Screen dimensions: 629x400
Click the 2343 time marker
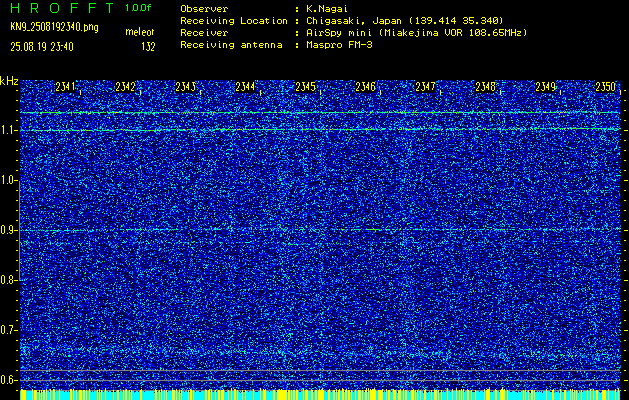pyautogui.click(x=185, y=87)
